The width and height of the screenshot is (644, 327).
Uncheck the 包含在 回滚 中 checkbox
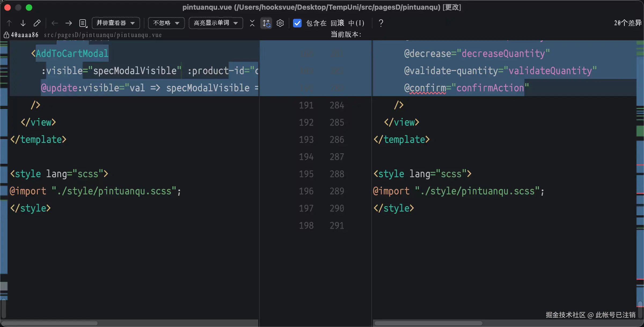coord(297,23)
